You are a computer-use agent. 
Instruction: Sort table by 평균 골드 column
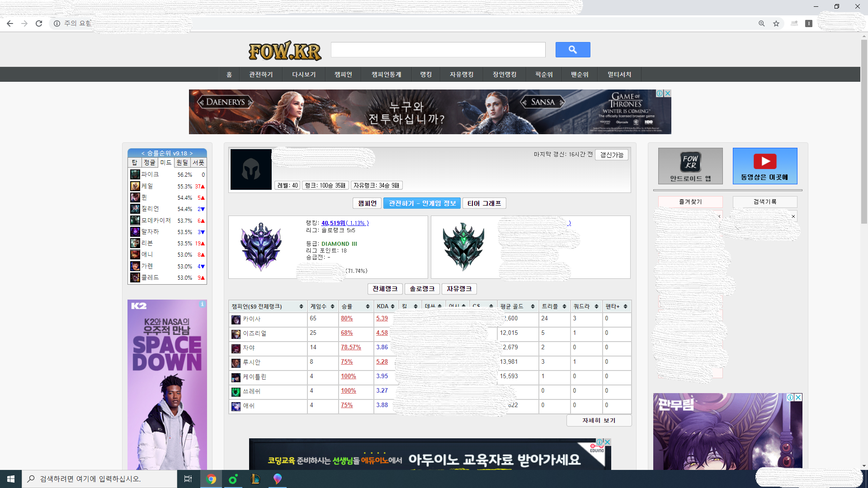(x=517, y=306)
